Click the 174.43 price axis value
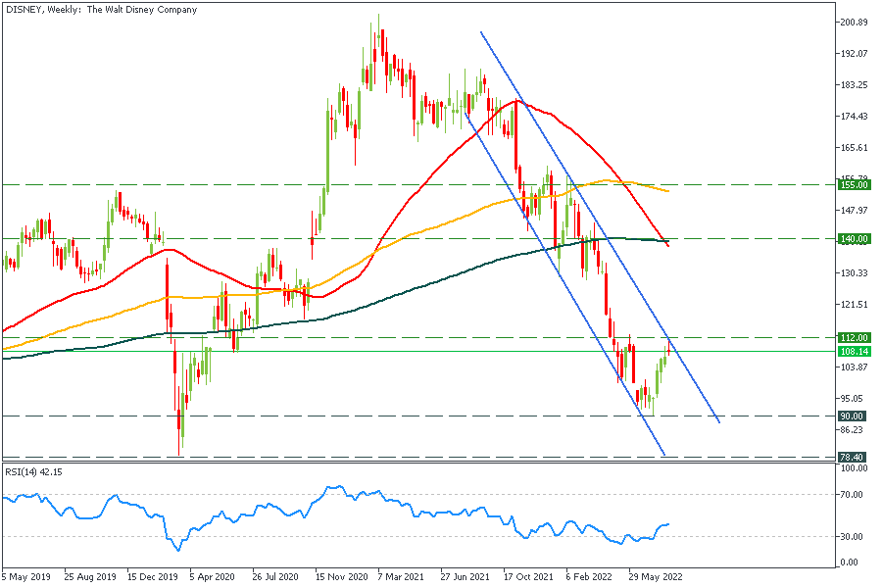882x588 pixels. (856, 117)
